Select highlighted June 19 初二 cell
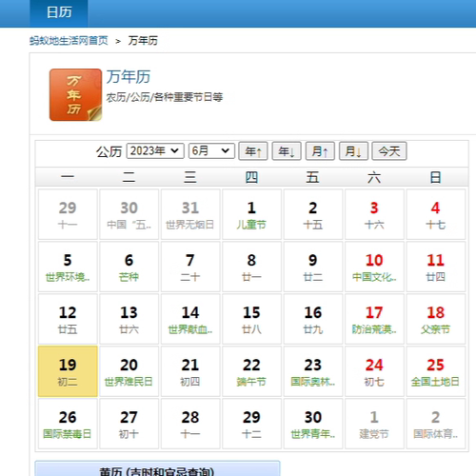476x476 pixels. (x=68, y=371)
